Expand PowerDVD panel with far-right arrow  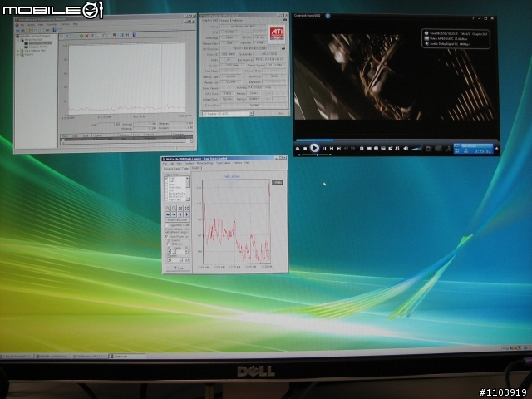pos(496,149)
